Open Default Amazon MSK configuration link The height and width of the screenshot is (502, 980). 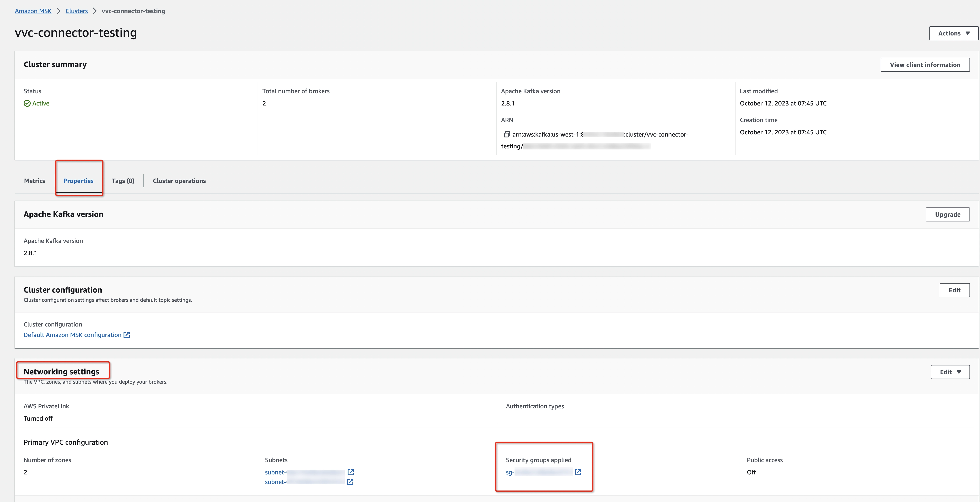click(76, 335)
